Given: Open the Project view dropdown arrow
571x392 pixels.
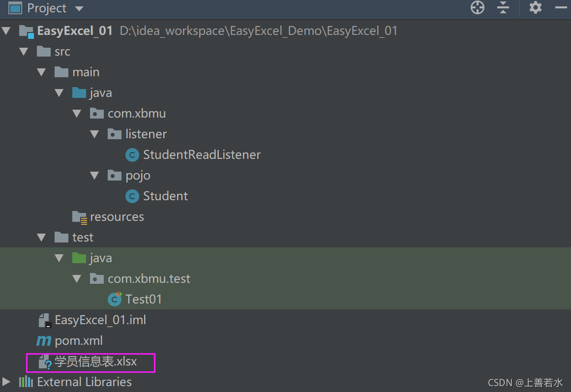Looking at the screenshot, I should [x=79, y=8].
